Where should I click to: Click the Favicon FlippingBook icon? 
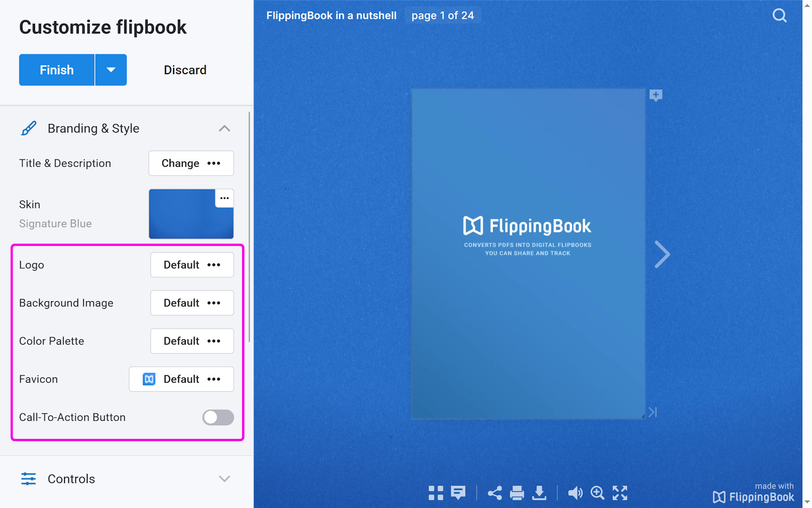(149, 379)
